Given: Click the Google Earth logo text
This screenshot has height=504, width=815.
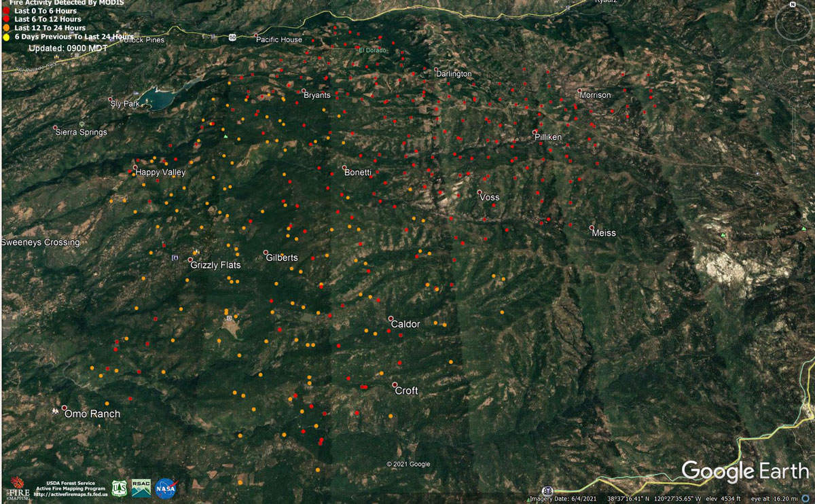Looking at the screenshot, I should (745, 471).
